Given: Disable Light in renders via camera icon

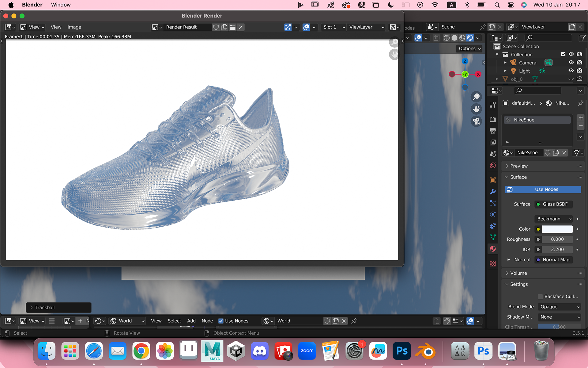Looking at the screenshot, I should [579, 71].
